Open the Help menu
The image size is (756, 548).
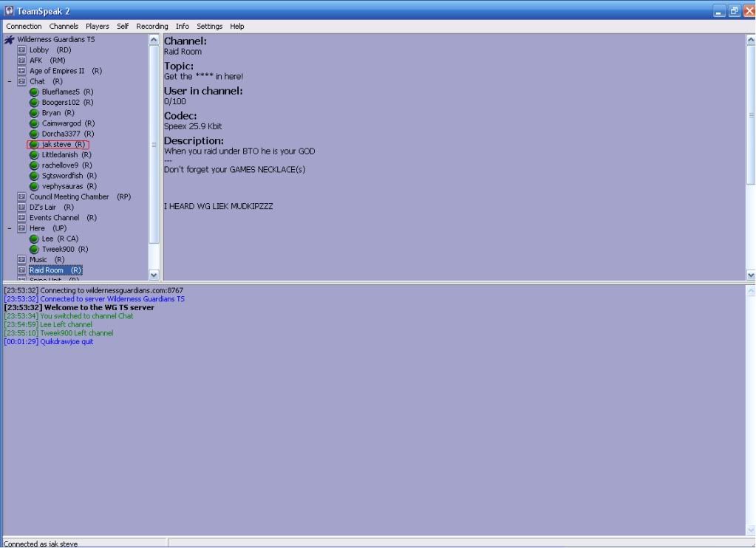click(x=236, y=26)
